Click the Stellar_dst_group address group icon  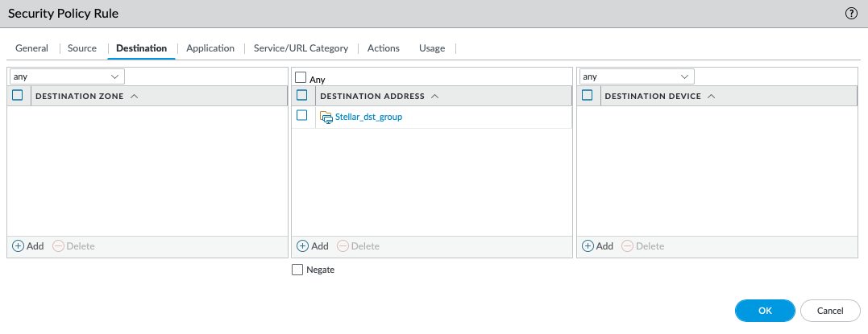point(326,117)
